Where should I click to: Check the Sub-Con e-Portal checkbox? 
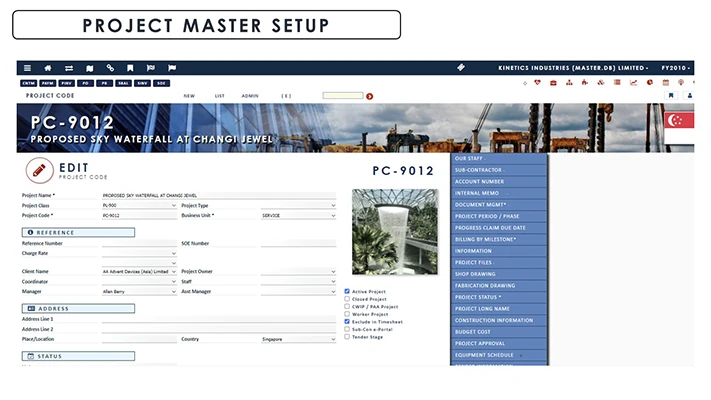click(347, 329)
